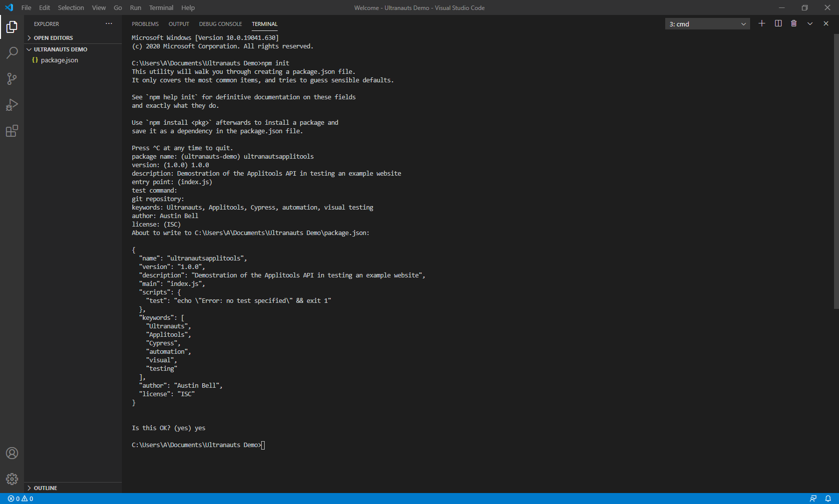Restore down the VS Code window

pyautogui.click(x=805, y=7)
